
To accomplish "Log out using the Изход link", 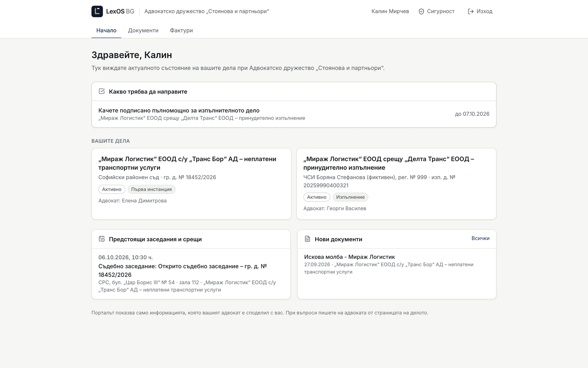I will coord(480,11).
